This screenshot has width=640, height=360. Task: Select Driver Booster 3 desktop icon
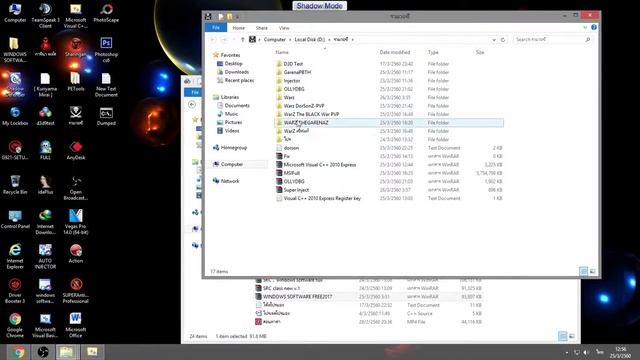[x=15, y=291]
